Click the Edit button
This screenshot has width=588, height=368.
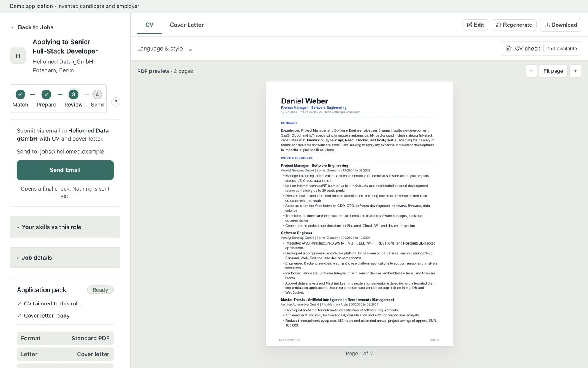(x=475, y=25)
